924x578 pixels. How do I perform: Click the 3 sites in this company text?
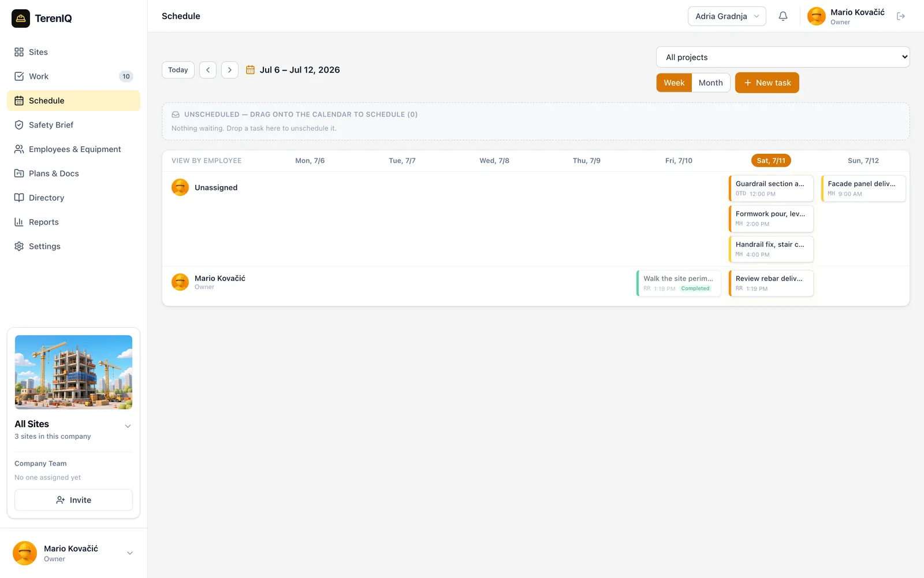53,436
